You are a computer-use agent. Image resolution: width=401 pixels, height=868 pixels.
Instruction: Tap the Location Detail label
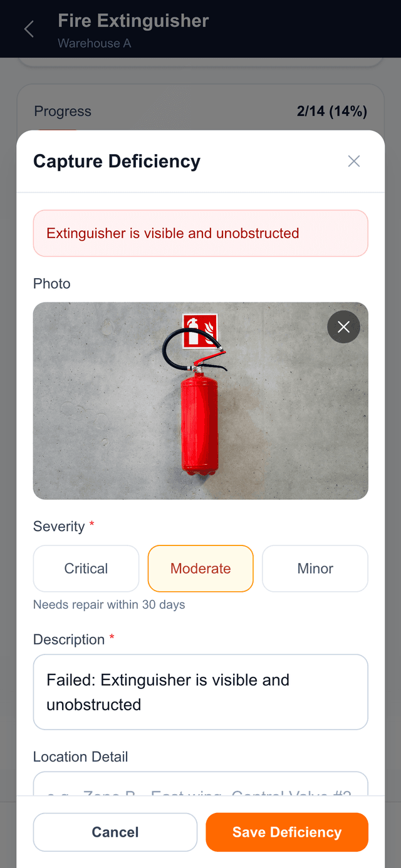pos(81,757)
